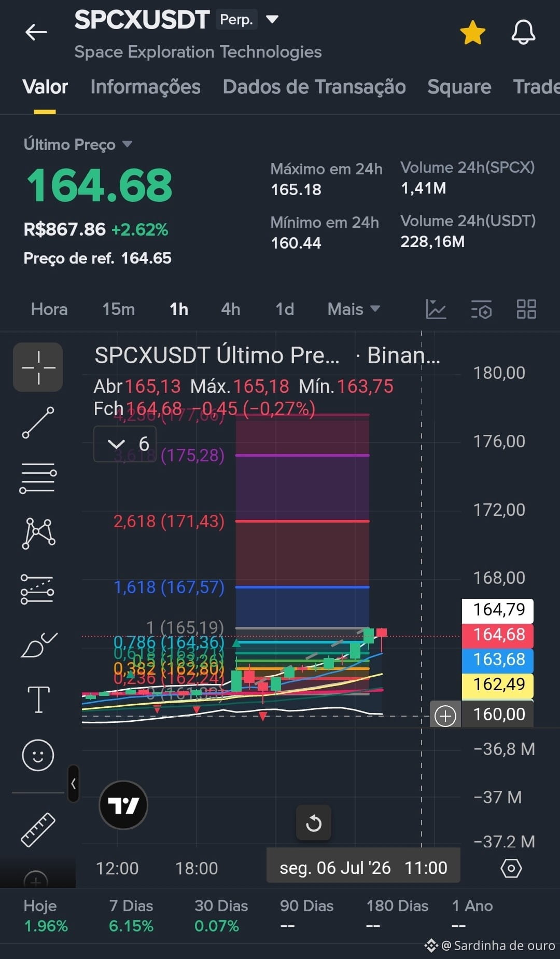Show 30 Dias performance
This screenshot has height=959, width=560.
(x=221, y=915)
